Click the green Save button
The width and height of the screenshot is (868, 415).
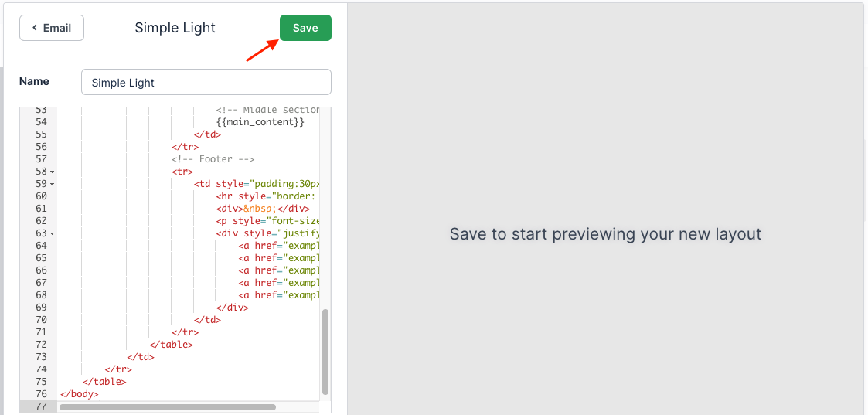[x=305, y=28]
